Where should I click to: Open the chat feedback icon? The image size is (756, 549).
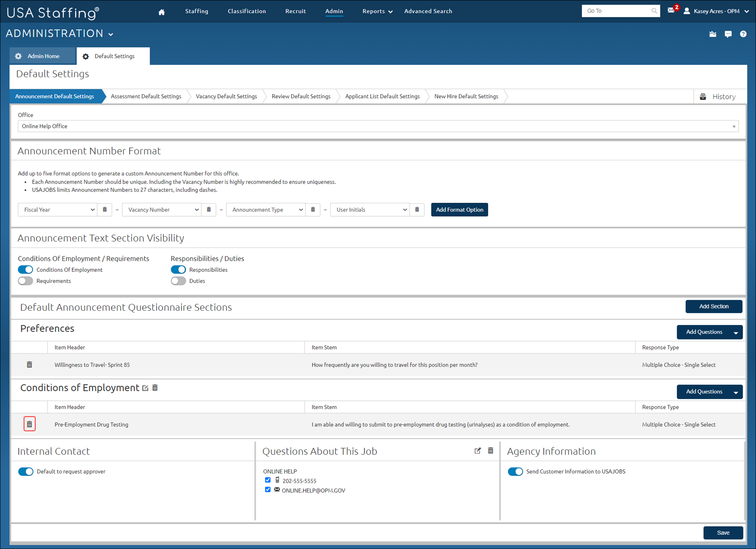(x=728, y=34)
